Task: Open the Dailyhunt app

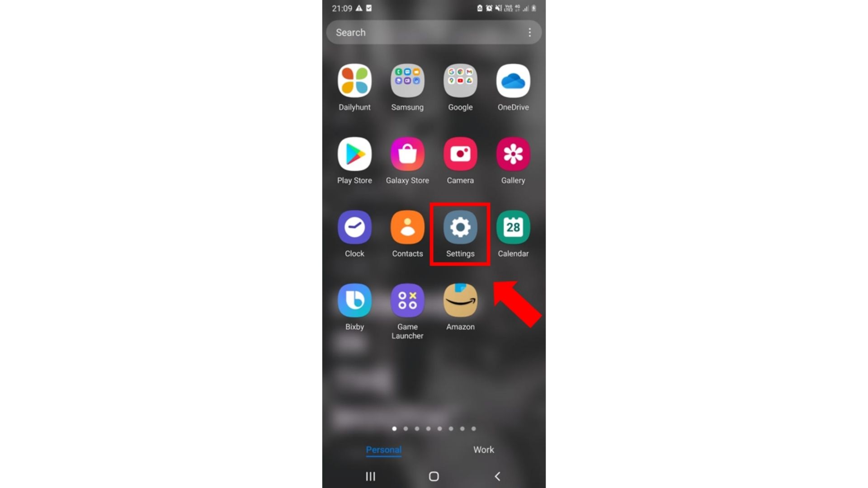Action: (x=354, y=80)
